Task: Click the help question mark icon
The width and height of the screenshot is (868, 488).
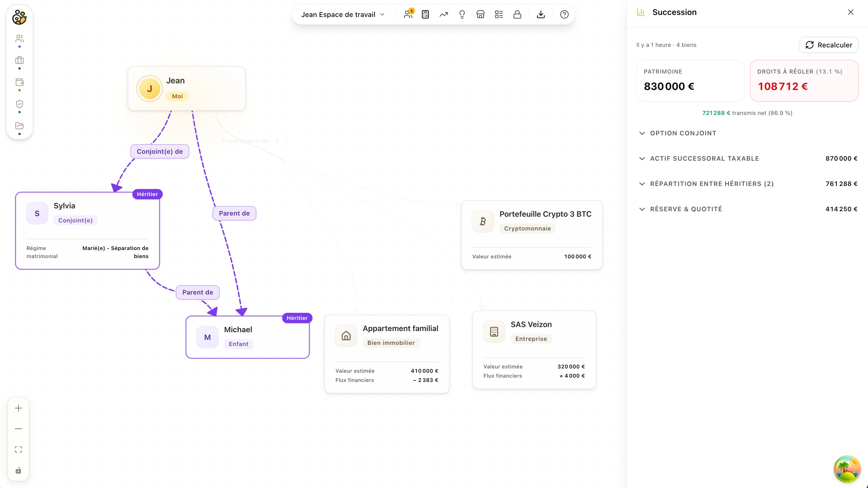Action: 564,14
